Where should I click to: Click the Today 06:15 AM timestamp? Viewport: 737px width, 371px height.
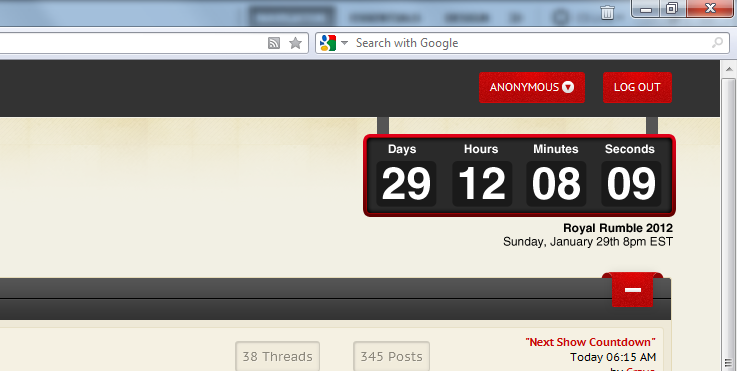pyautogui.click(x=613, y=357)
